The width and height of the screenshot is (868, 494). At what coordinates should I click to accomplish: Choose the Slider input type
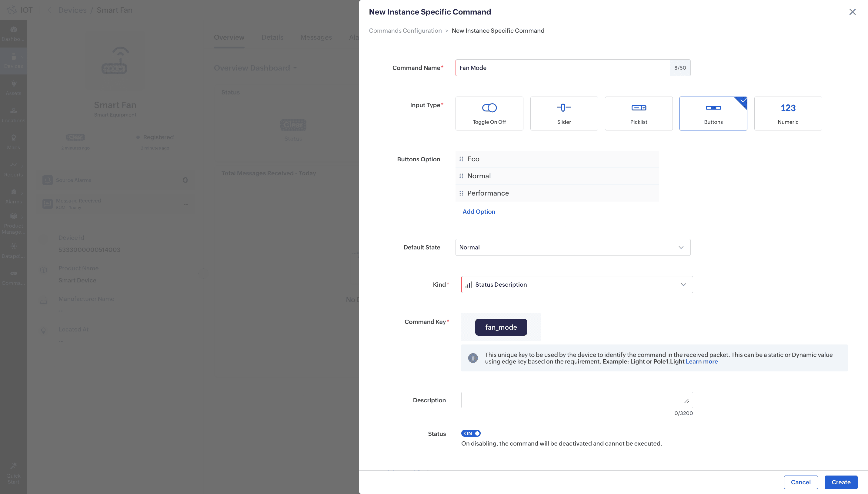(x=564, y=113)
